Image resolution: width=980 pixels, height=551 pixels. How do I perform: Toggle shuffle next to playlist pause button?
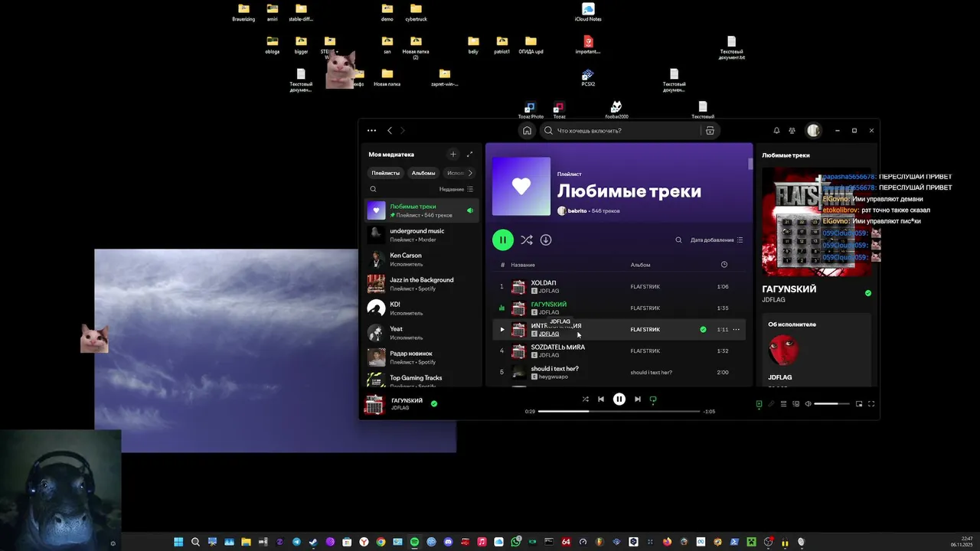click(x=527, y=240)
